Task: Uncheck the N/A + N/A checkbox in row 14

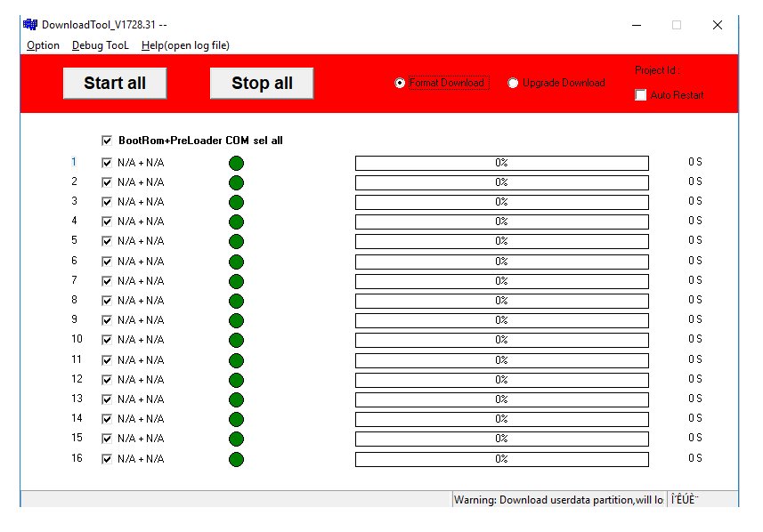Action: tap(107, 419)
